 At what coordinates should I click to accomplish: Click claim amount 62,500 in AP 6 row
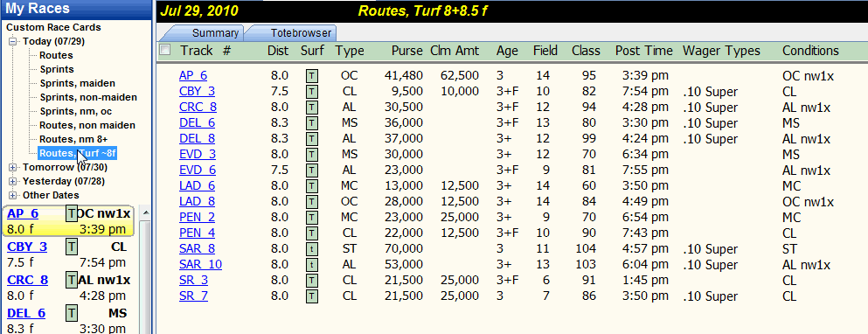point(460,76)
